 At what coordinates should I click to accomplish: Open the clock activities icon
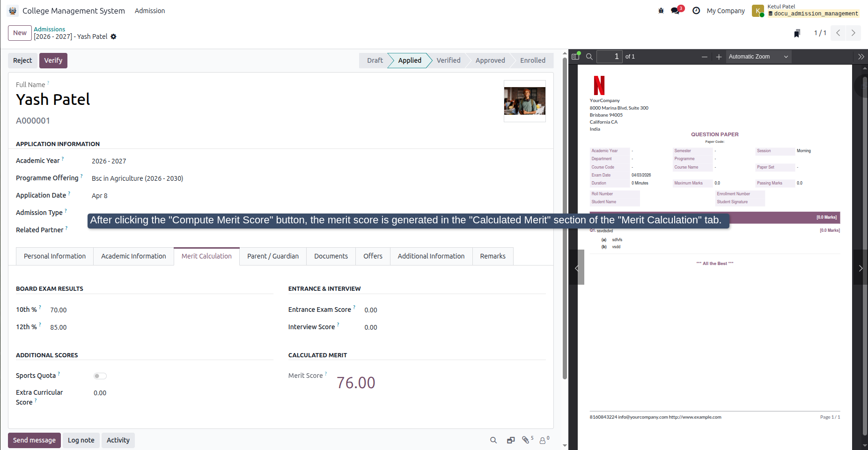coord(696,11)
